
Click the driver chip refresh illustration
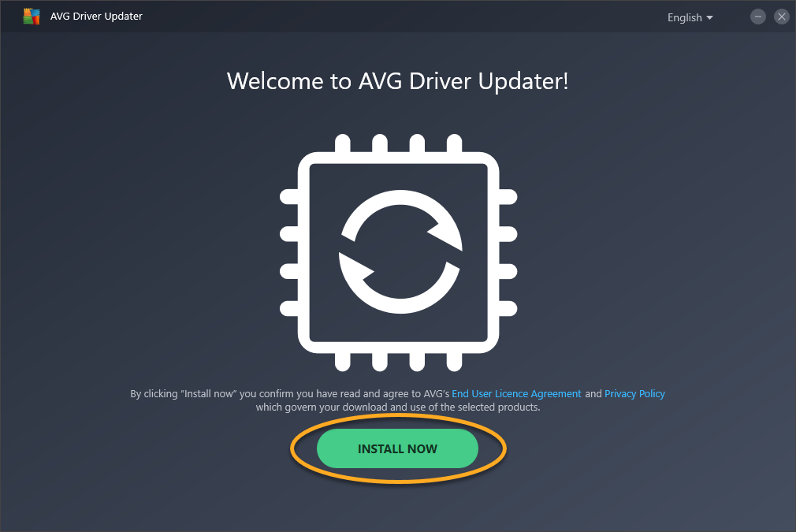[x=399, y=252]
